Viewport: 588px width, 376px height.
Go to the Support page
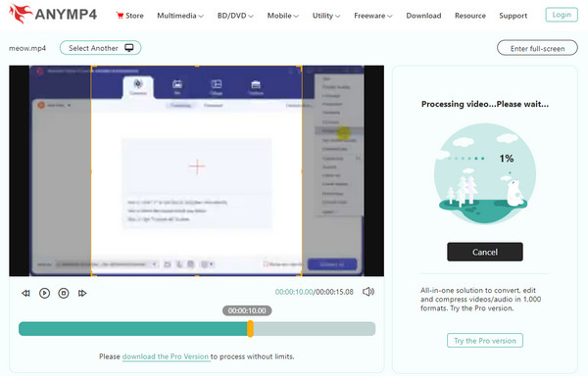tap(513, 16)
